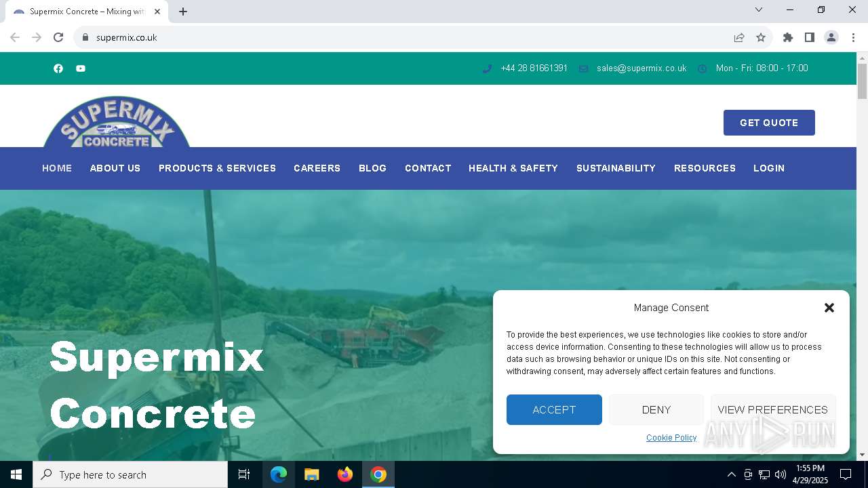Open the Chrome extensions puzzle icon
868x488 pixels.
(788, 37)
